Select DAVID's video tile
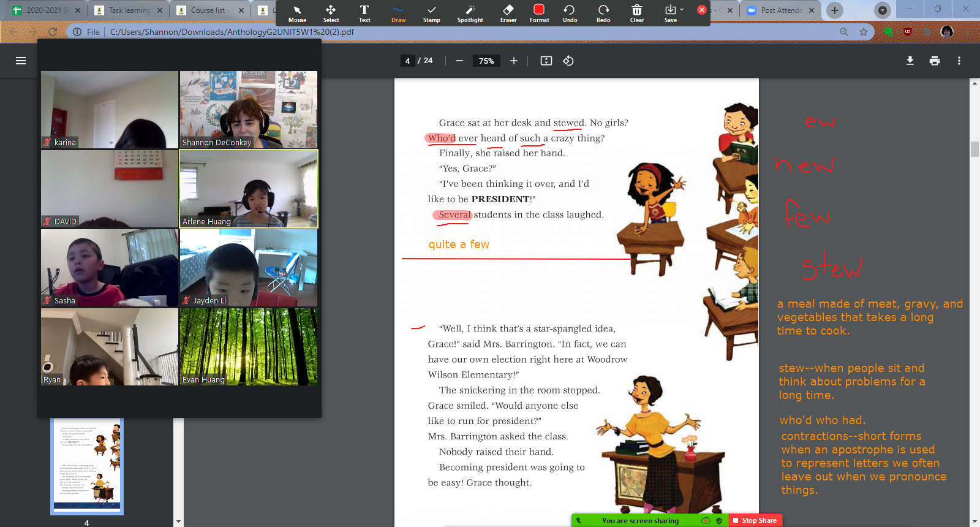The height and width of the screenshot is (527, 980). (110, 189)
